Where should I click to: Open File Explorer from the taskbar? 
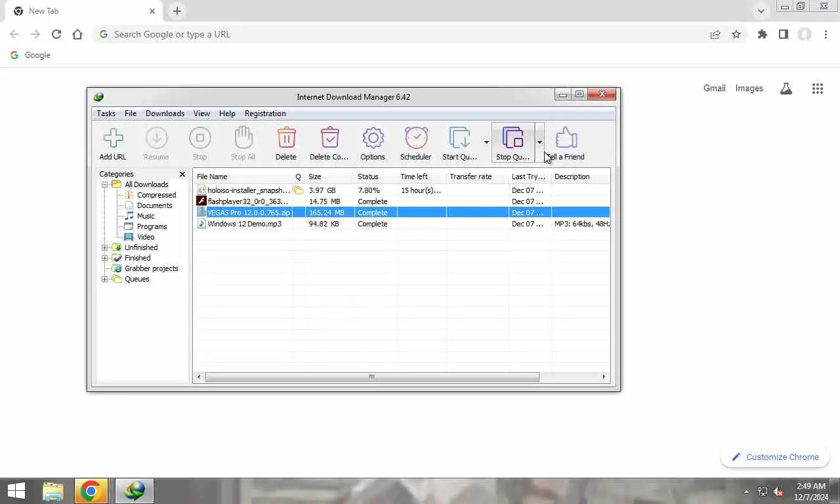(53, 491)
